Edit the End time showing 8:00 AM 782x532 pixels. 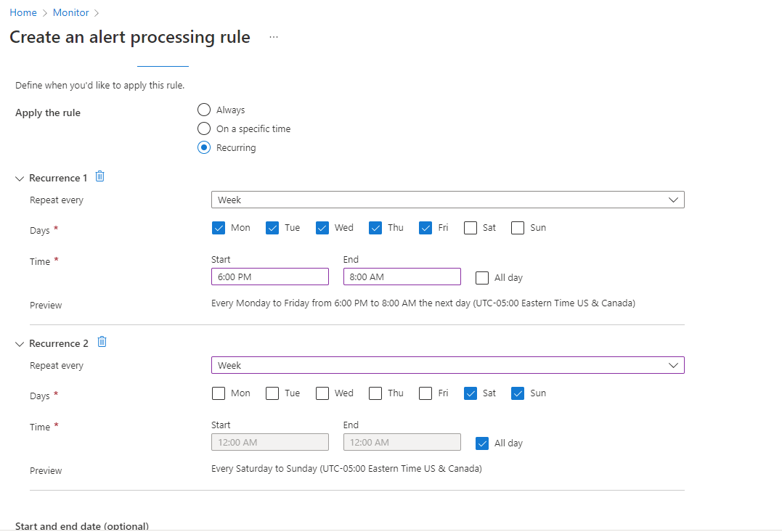click(402, 276)
